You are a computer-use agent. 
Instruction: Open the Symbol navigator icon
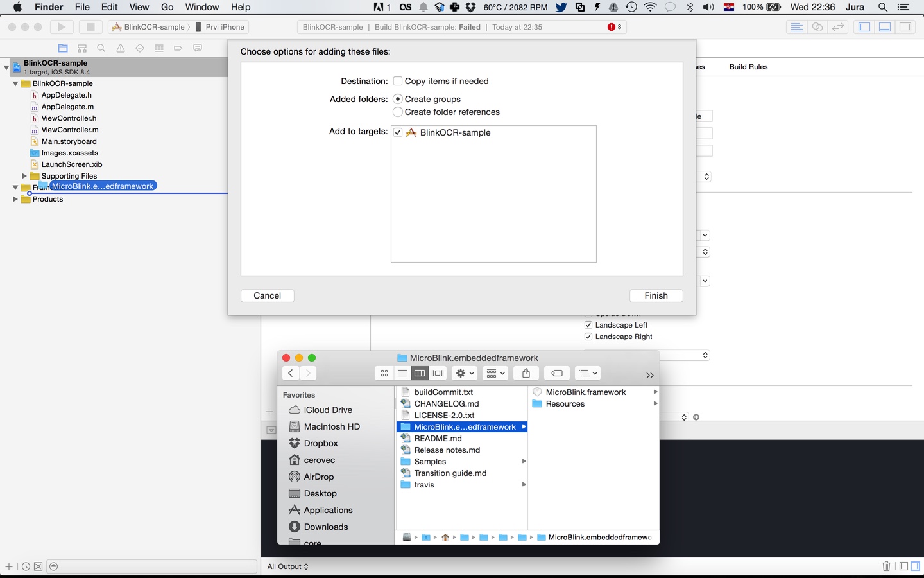(x=82, y=48)
